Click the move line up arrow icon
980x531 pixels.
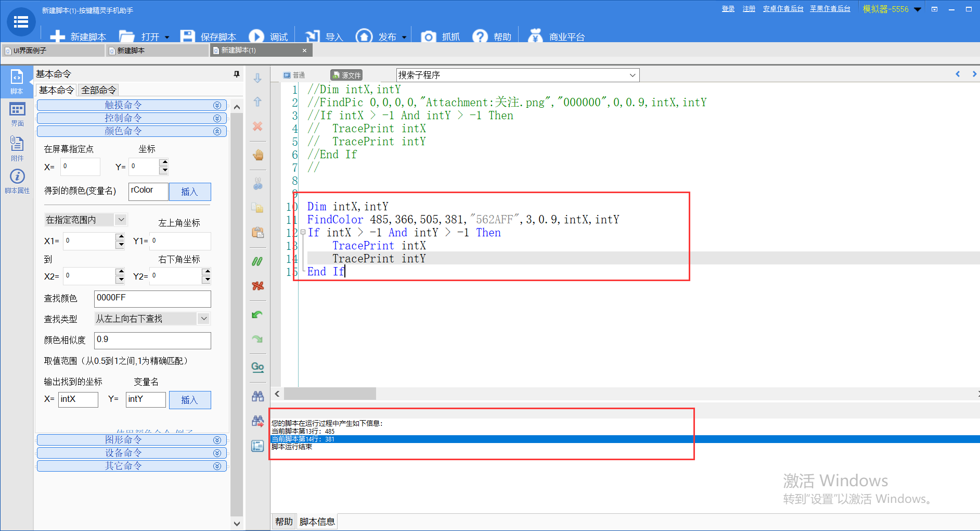[x=257, y=102]
